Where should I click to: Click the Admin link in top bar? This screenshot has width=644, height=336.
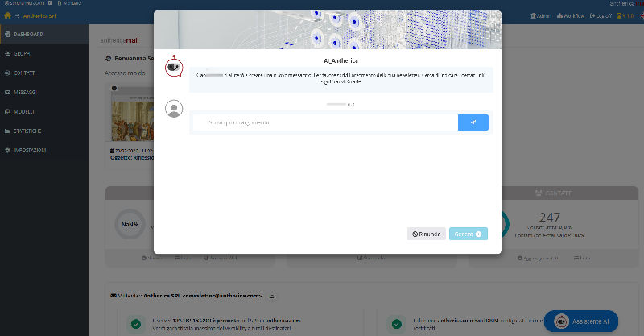[x=540, y=15]
